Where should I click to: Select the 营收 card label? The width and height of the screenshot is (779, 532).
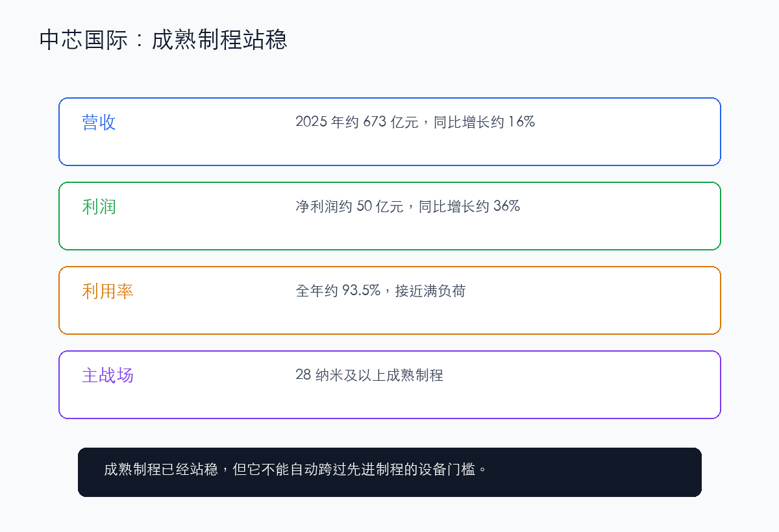pyautogui.click(x=99, y=122)
